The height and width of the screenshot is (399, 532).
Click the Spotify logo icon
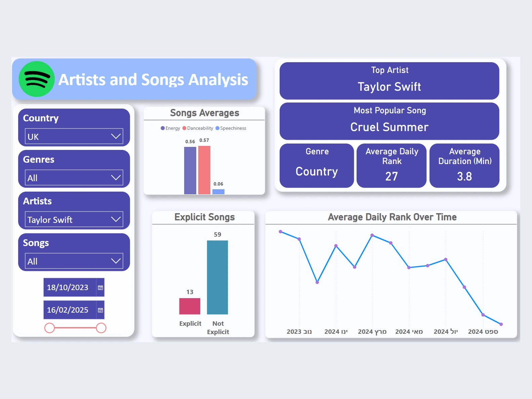click(37, 79)
